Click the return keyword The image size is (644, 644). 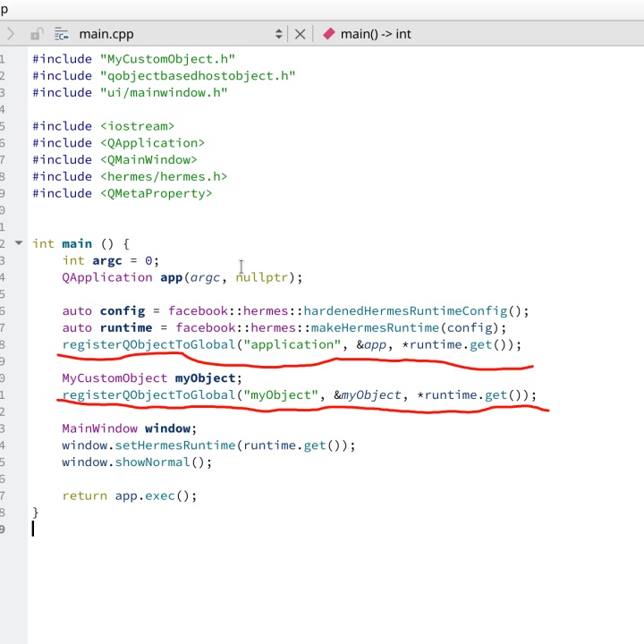[x=84, y=496]
